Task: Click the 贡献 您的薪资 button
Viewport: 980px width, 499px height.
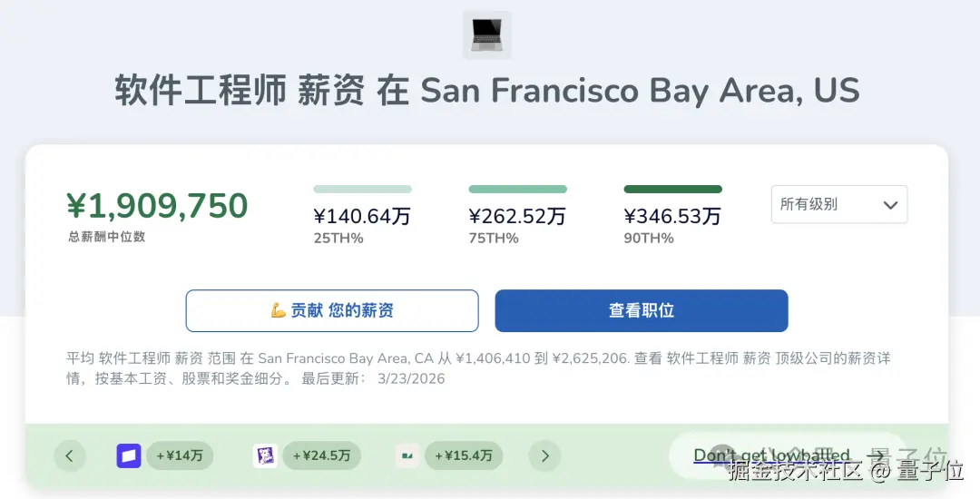Action: click(332, 311)
